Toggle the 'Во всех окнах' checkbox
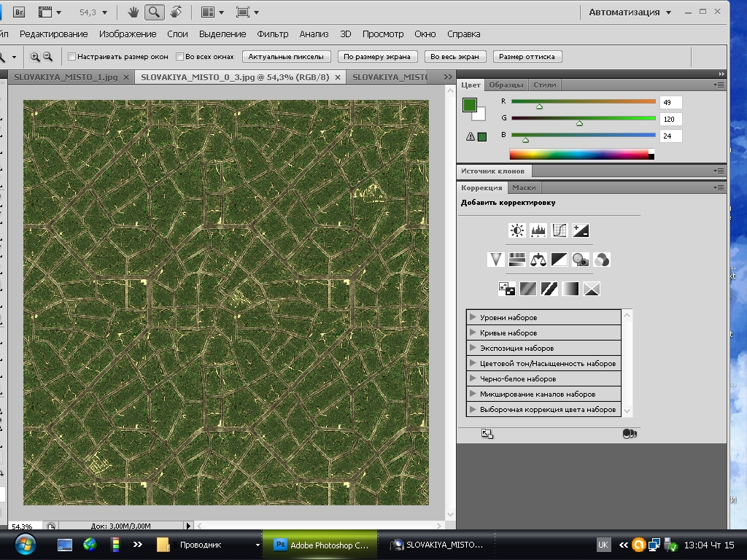Image resolution: width=747 pixels, height=560 pixels. [x=179, y=56]
